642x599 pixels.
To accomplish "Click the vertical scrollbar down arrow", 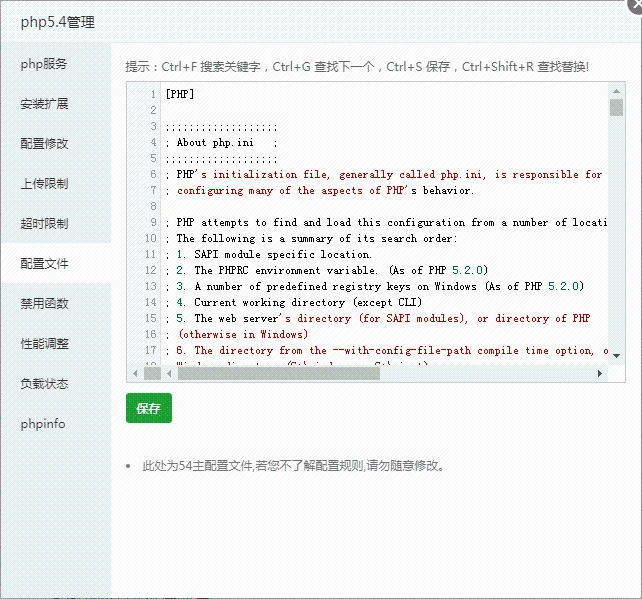I will click(x=616, y=356).
